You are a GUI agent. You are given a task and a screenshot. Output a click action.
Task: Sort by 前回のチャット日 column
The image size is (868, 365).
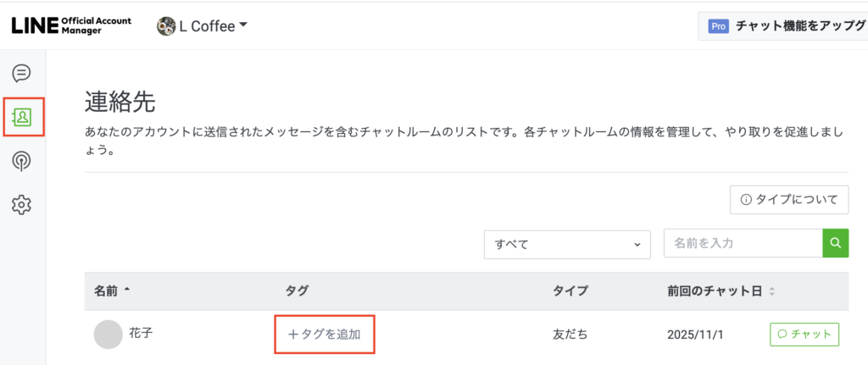pyautogui.click(x=721, y=290)
